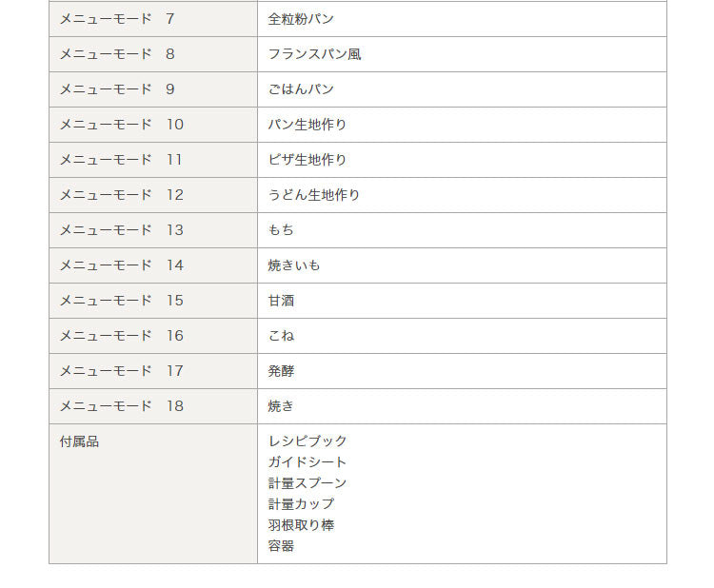Select 計量カップ in the list
The width and height of the screenshot is (714, 588).
[x=301, y=504]
